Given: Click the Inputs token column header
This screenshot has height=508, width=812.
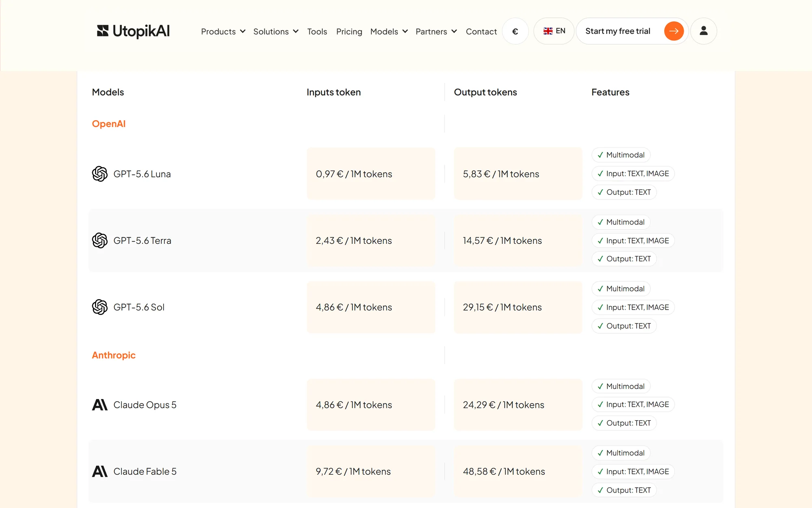Looking at the screenshot, I should coord(334,92).
